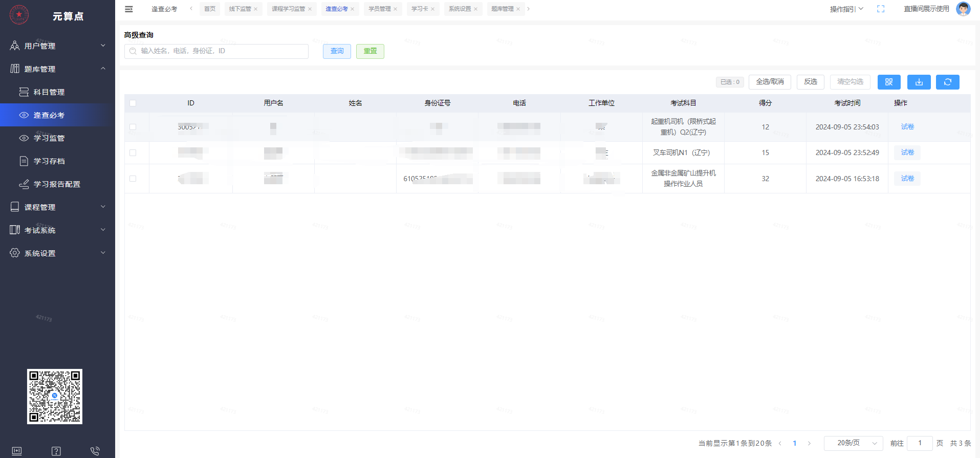Click the blue download export icon button
This screenshot has height=458, width=980.
(919, 82)
